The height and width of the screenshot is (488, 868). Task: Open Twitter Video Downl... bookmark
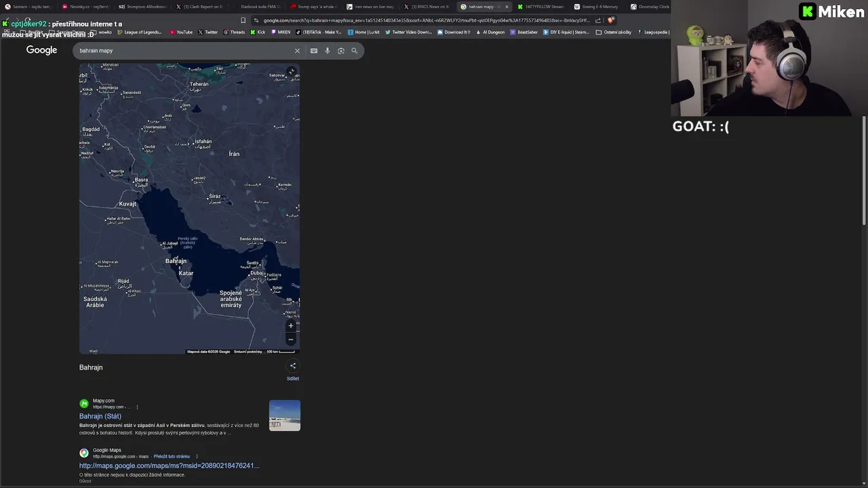pyautogui.click(x=408, y=32)
